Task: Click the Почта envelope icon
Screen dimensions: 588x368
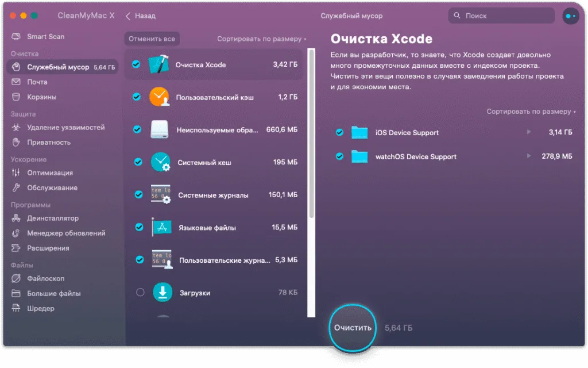Action: point(16,82)
